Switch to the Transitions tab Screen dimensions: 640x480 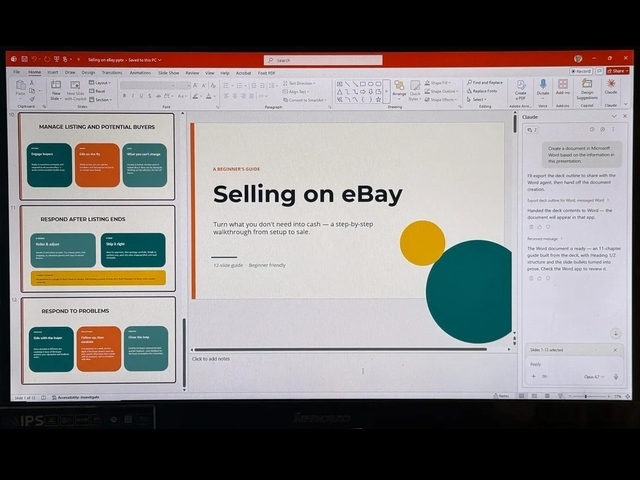(112, 73)
